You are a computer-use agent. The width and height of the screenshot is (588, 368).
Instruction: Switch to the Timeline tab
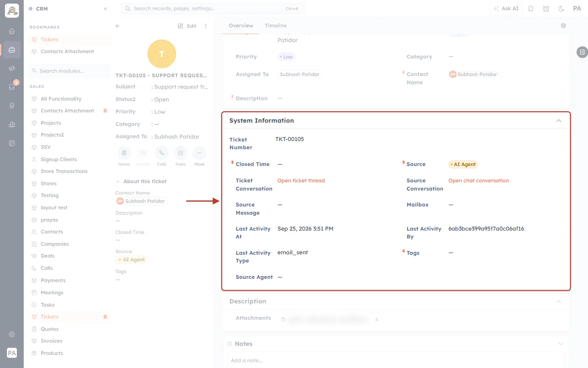(276, 26)
